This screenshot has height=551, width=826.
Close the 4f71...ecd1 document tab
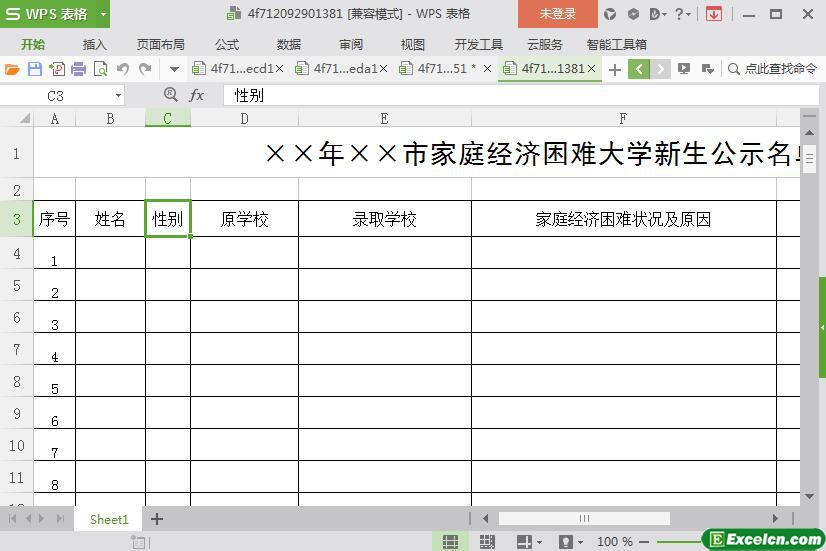[280, 68]
